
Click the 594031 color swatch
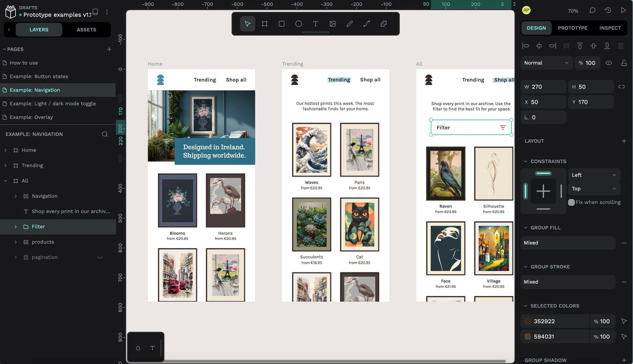[527, 337]
